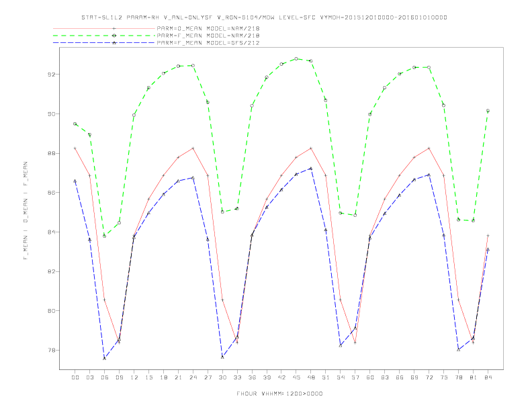Click the red solid line sample in legend
Image resolution: width=532 pixels, height=411 pixels.
pos(104,28)
